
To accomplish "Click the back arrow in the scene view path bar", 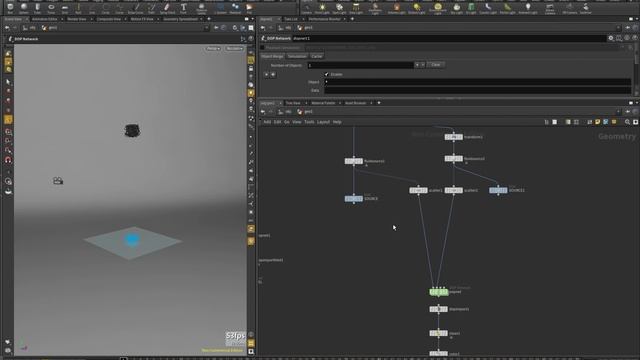I will pyautogui.click(x=7, y=28).
